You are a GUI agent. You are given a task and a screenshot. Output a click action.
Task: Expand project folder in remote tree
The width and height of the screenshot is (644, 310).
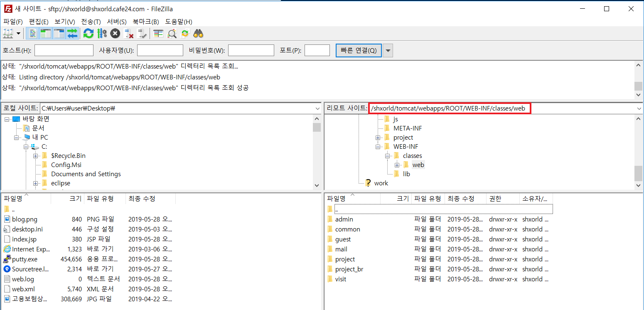tap(378, 138)
